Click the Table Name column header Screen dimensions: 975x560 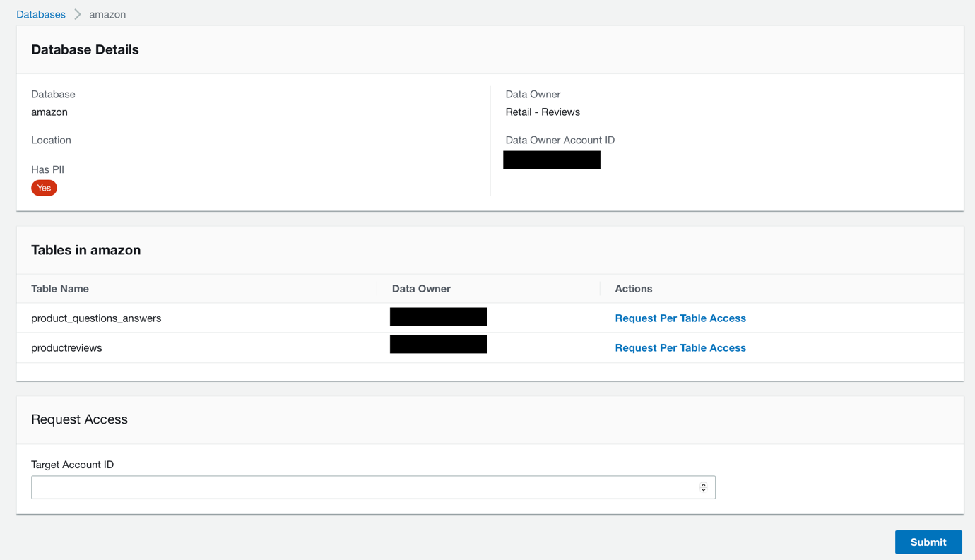[x=60, y=289]
